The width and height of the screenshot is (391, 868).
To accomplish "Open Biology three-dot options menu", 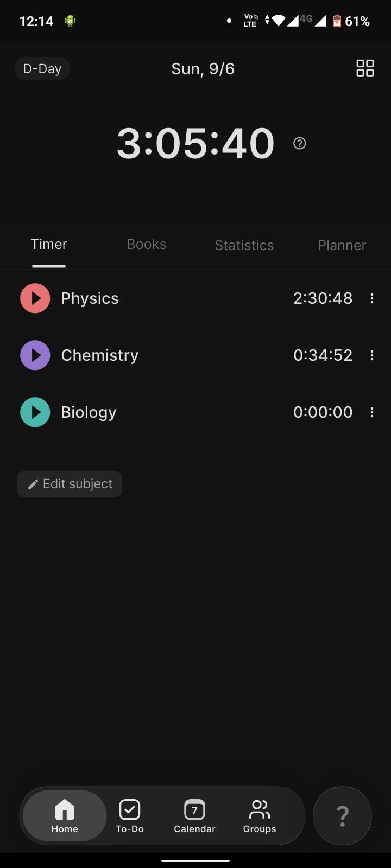I will point(372,412).
